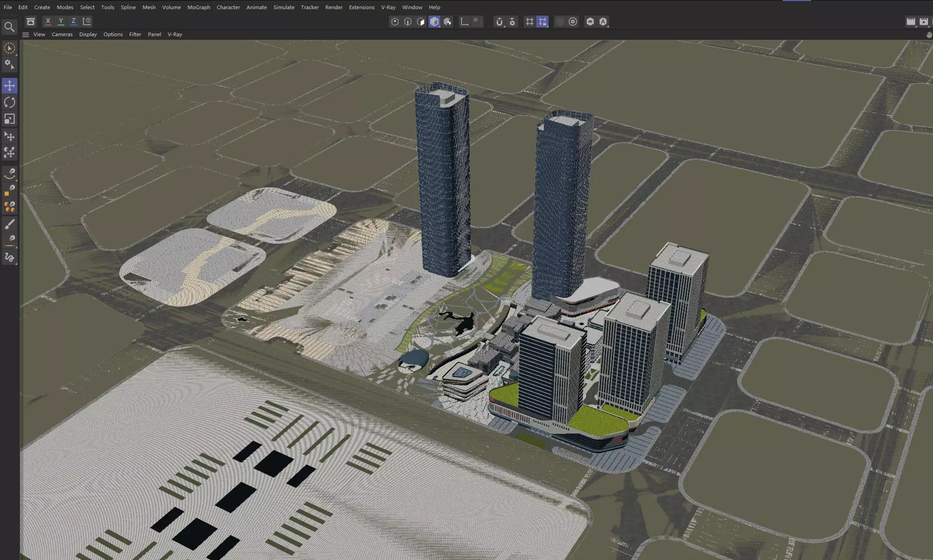933x560 pixels.
Task: Open the Character menu
Action: pyautogui.click(x=228, y=7)
